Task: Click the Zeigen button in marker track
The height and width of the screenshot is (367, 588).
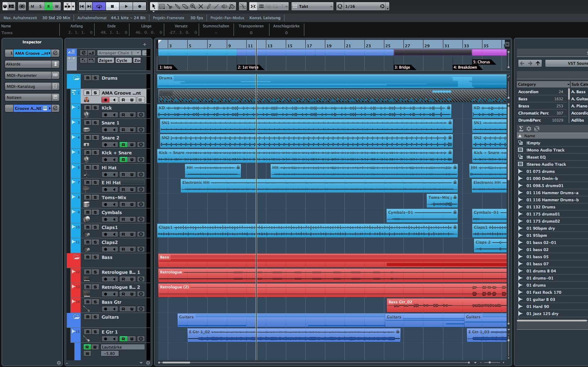Action: click(106, 60)
